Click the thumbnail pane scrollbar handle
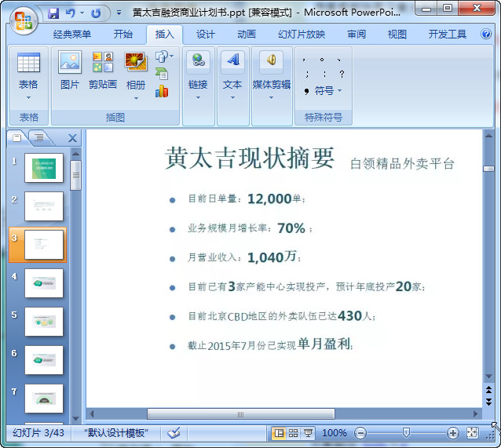The image size is (501, 448). pyautogui.click(x=75, y=175)
